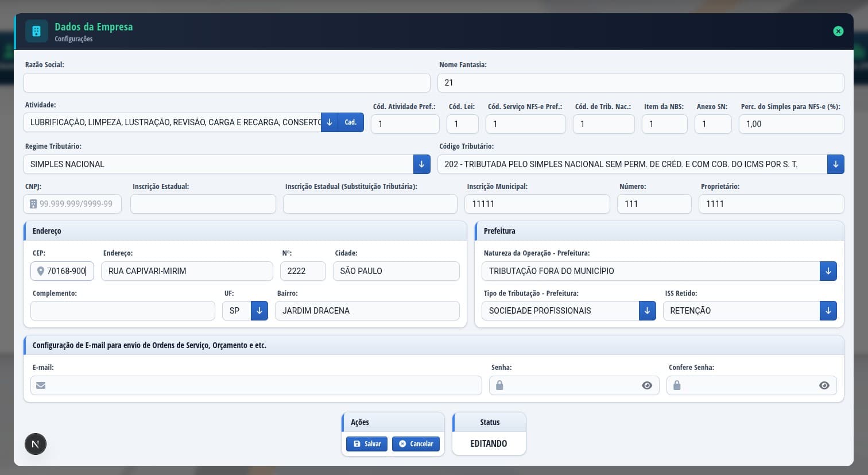Click the CNPJ building icon
Viewport: 868px width, 475px height.
coord(33,204)
